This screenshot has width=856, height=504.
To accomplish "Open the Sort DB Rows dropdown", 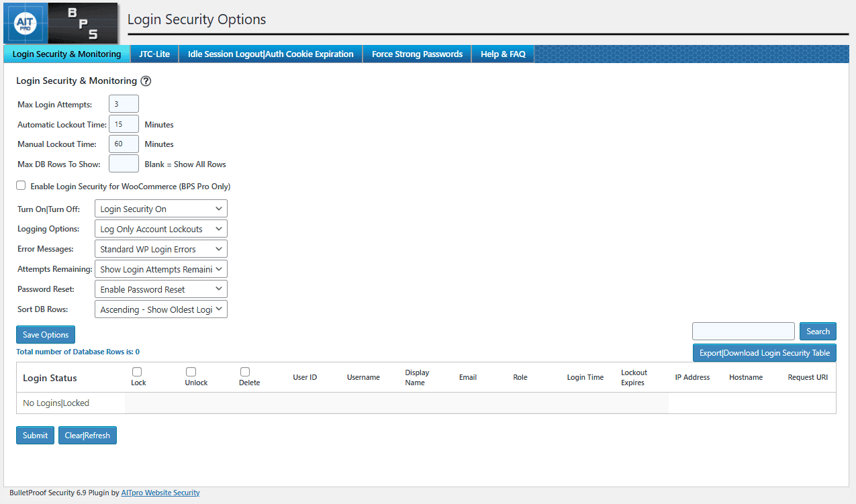I will (161, 309).
